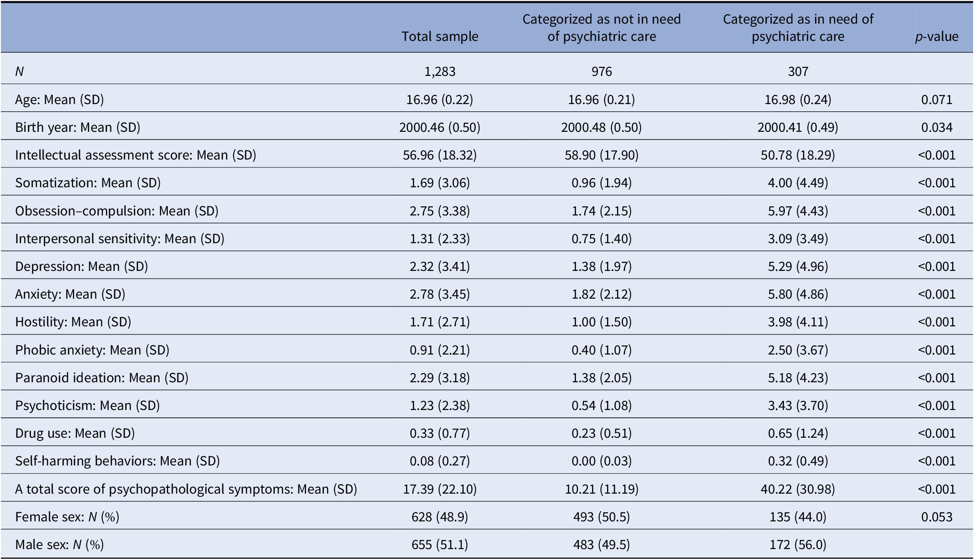974x560 pixels.
Task: Select the "Paranoid ideation" row label
Action: click(102, 378)
